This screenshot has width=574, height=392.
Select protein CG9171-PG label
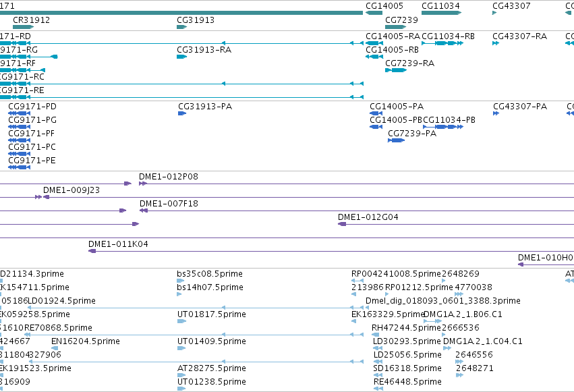(x=32, y=120)
